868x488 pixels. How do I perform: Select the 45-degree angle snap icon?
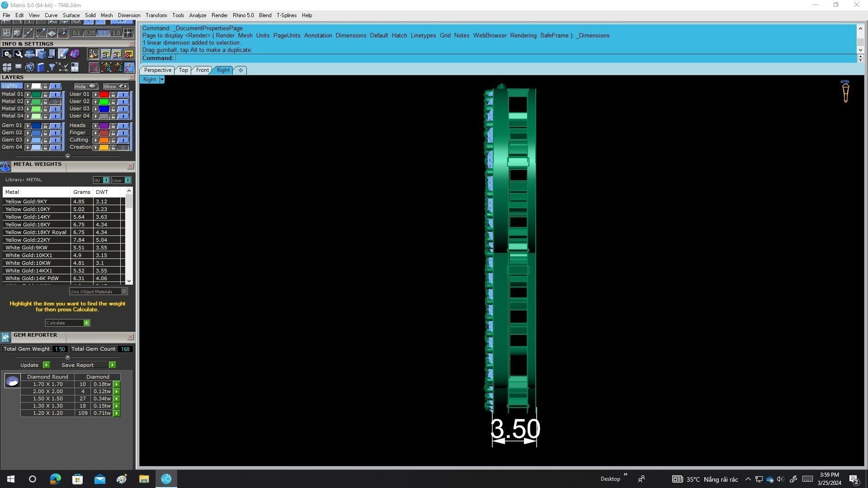pyautogui.click(x=41, y=33)
